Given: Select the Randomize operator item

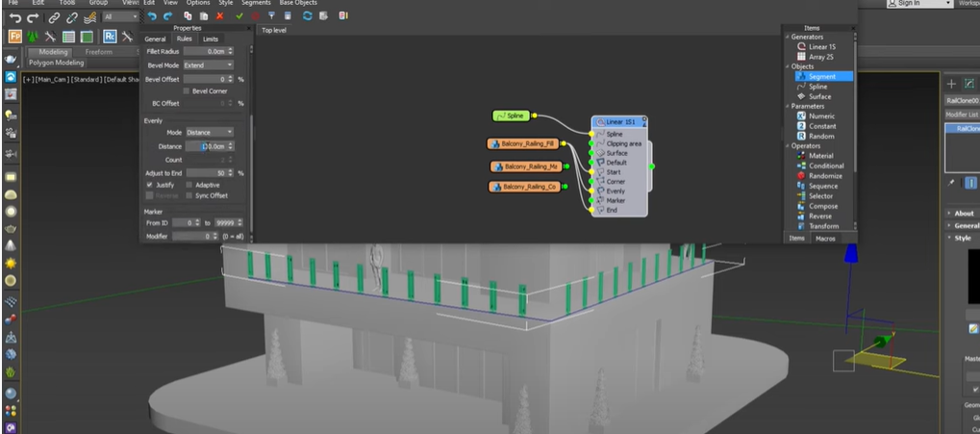Looking at the screenshot, I should point(824,176).
